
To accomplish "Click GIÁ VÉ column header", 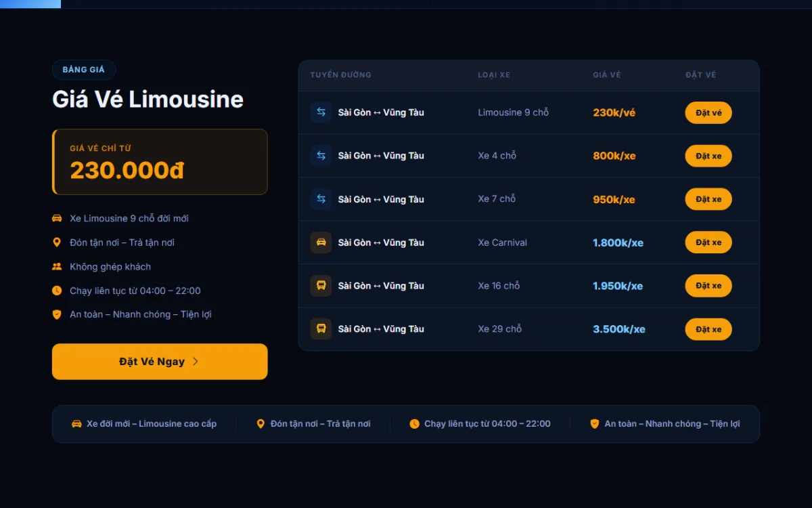I will click(607, 75).
